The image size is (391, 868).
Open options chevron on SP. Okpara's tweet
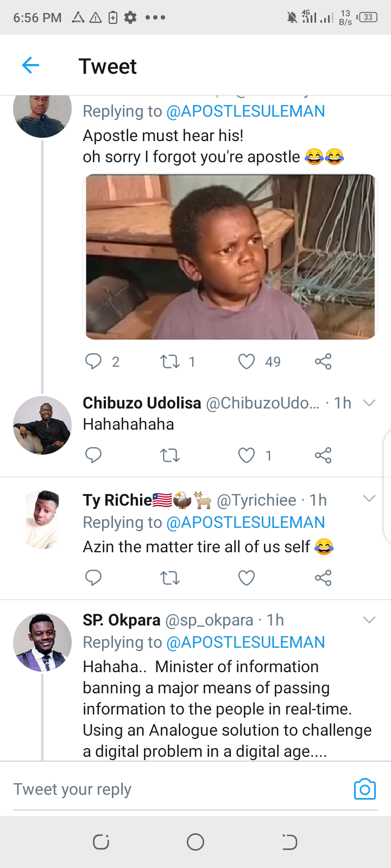point(369,620)
